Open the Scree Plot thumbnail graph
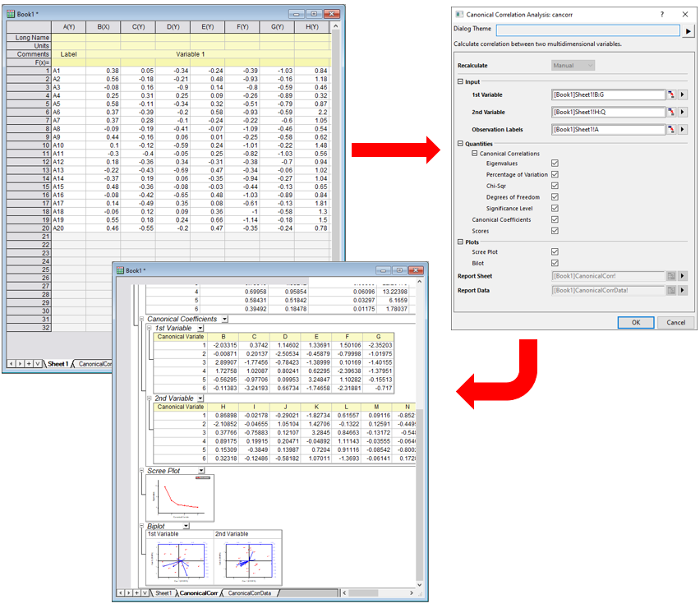Image resolution: width=700 pixels, height=608 pixels. pyautogui.click(x=180, y=498)
